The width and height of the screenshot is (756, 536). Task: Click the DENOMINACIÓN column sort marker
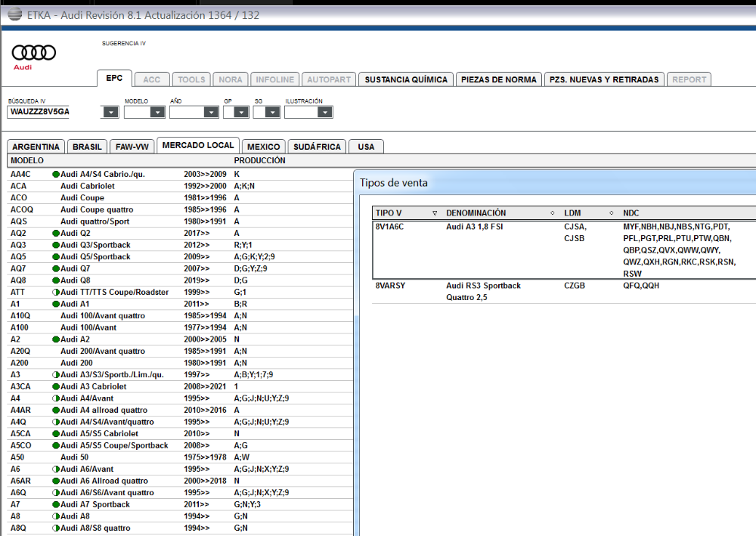point(553,213)
